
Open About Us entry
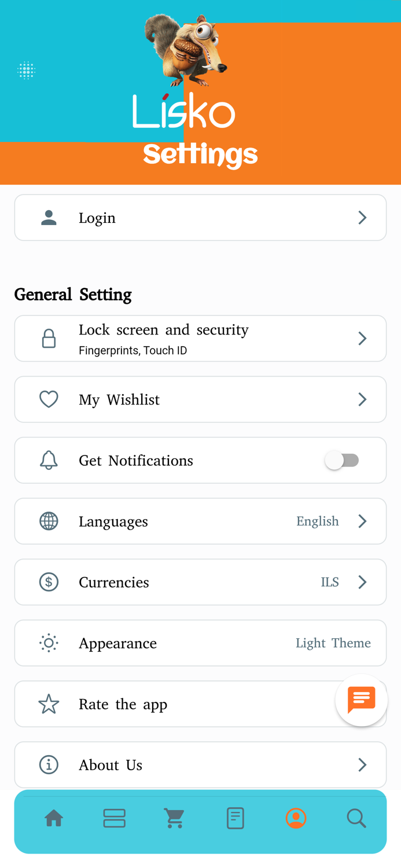(x=200, y=764)
